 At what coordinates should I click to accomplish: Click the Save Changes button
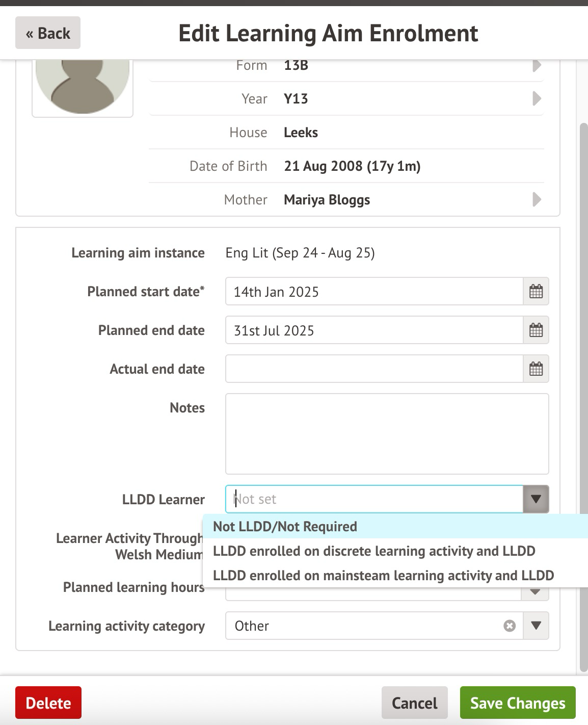(517, 703)
